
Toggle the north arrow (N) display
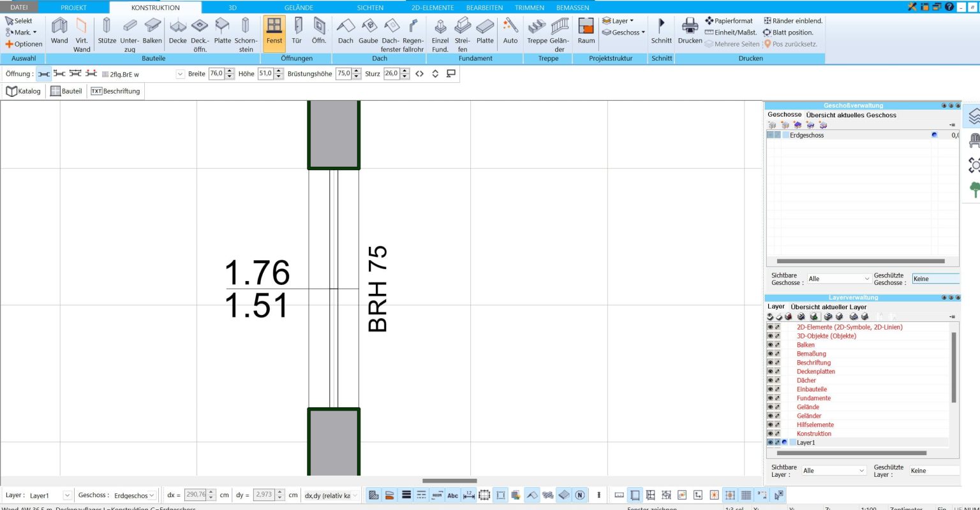[579, 495]
